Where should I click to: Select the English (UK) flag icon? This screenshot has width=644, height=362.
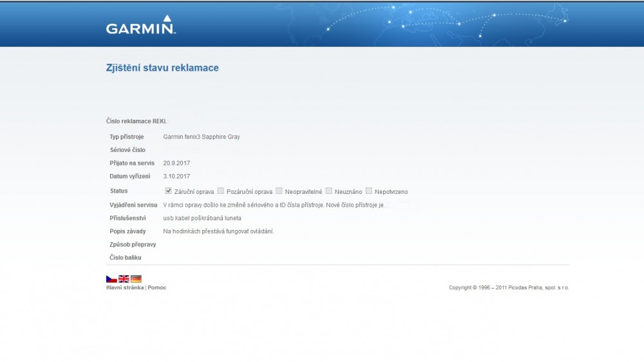click(124, 279)
